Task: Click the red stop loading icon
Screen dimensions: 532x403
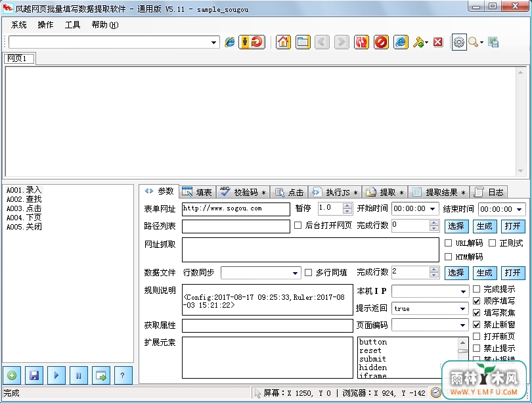Action: coord(381,42)
